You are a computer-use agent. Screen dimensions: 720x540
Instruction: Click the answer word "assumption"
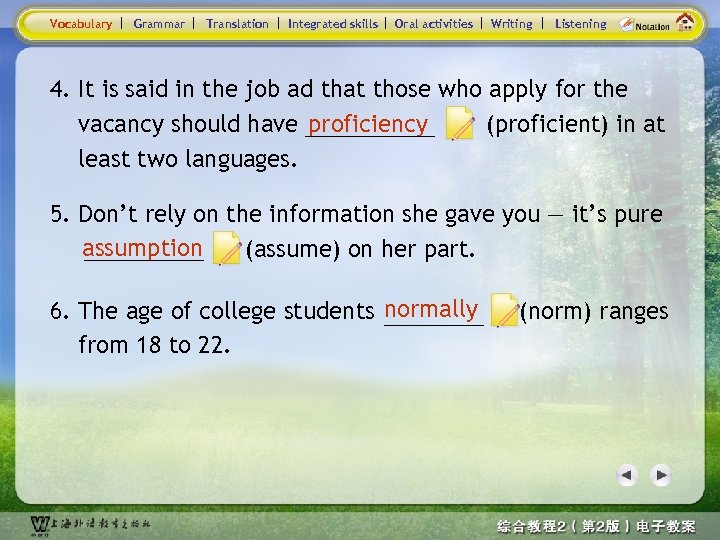142,248
